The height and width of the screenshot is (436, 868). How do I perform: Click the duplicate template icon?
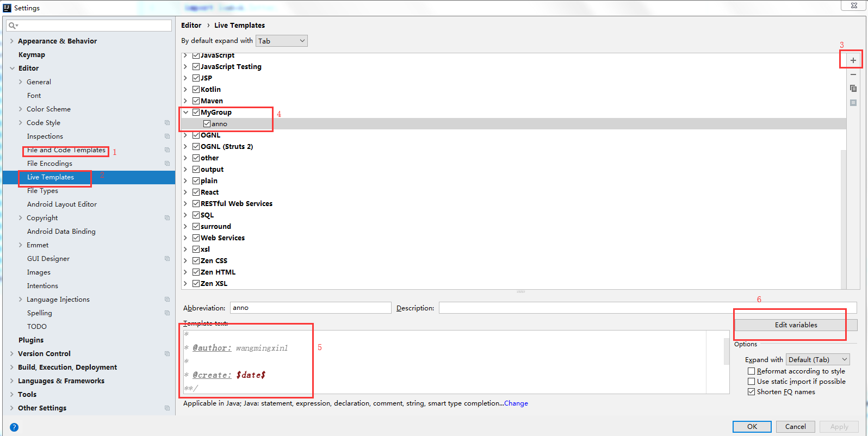pyautogui.click(x=853, y=89)
